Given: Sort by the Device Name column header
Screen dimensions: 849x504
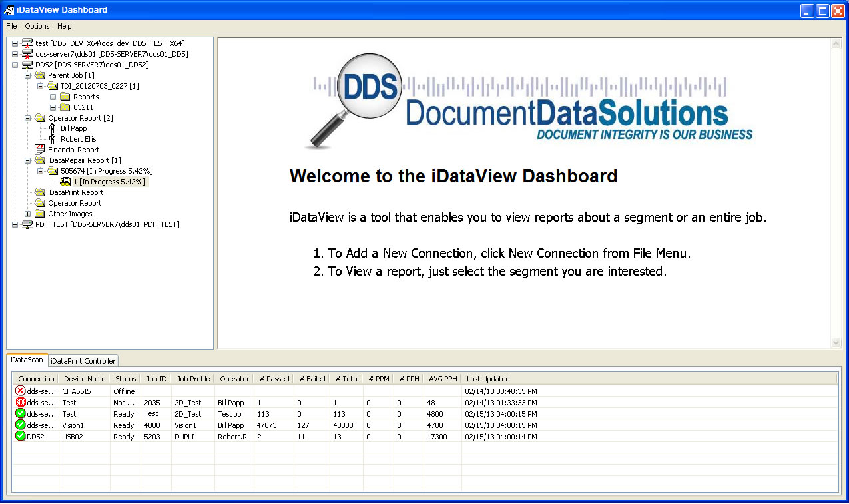Looking at the screenshot, I should tap(85, 379).
